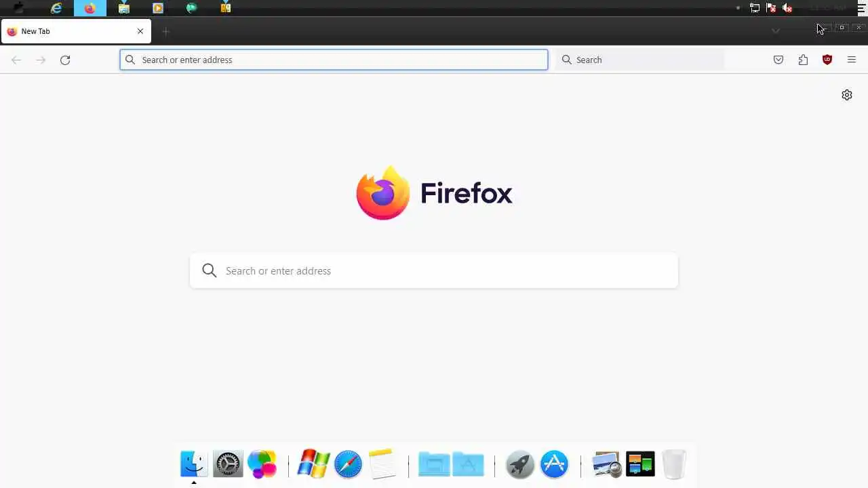Open the new tab personalize gear
This screenshot has width=868, height=488.
click(x=847, y=95)
